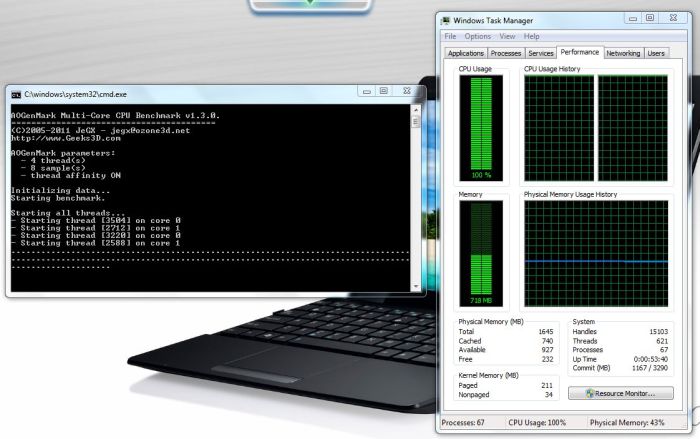Click the Memory 718 MB meter
Screen dimensions: 700x439
point(481,253)
